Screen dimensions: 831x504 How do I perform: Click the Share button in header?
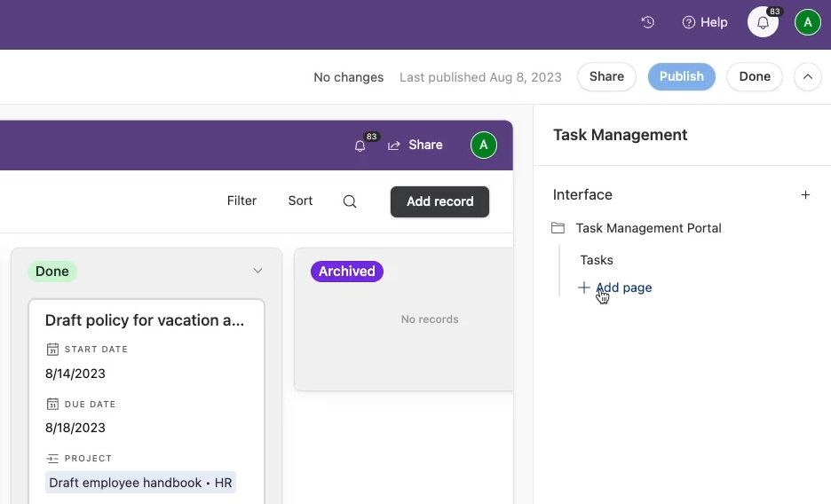point(606,77)
